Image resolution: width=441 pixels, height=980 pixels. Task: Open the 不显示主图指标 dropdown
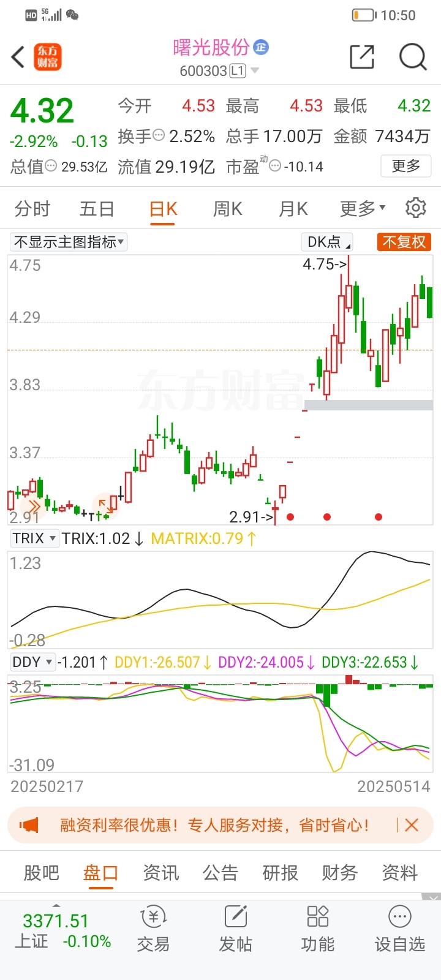pyautogui.click(x=69, y=242)
